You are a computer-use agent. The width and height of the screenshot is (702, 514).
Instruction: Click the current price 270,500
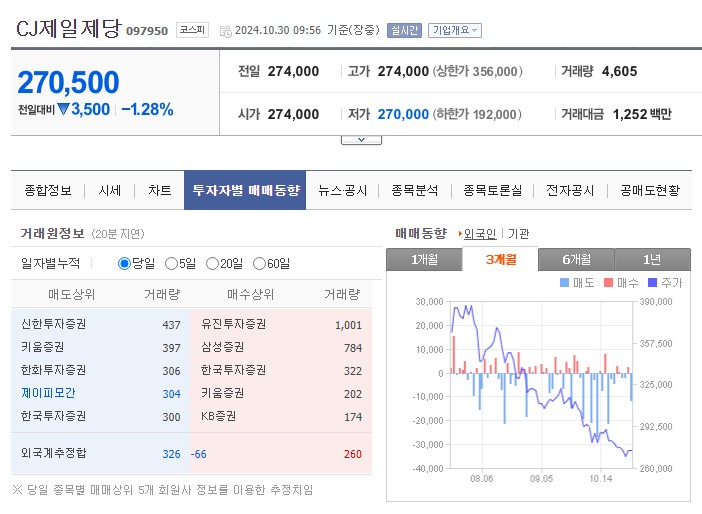click(68, 82)
